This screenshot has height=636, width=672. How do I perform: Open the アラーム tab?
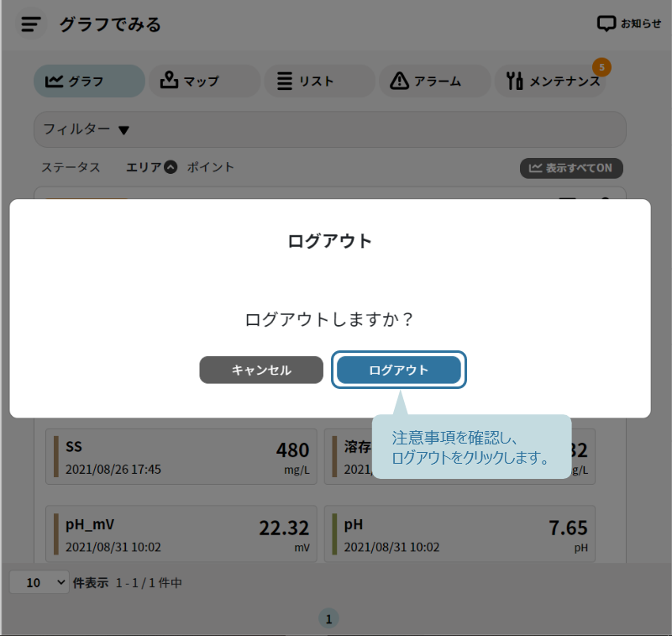pos(434,81)
